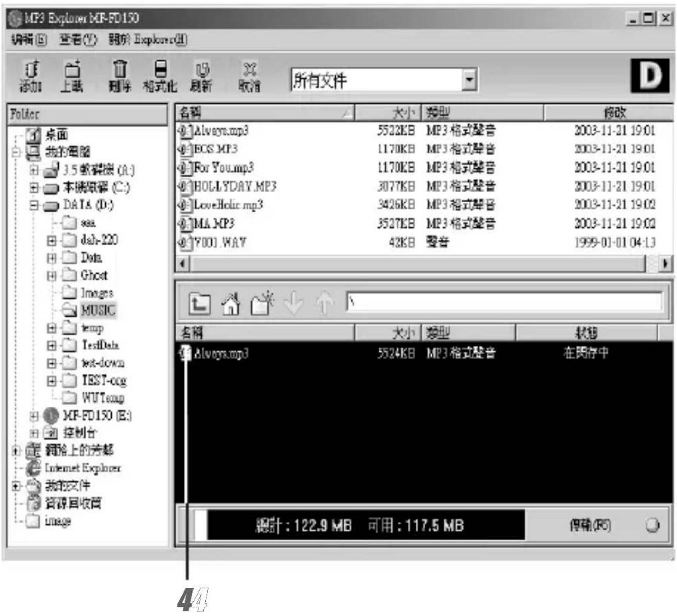
Task: Click the recycle bin icon in folder tree
Action: tap(34, 503)
